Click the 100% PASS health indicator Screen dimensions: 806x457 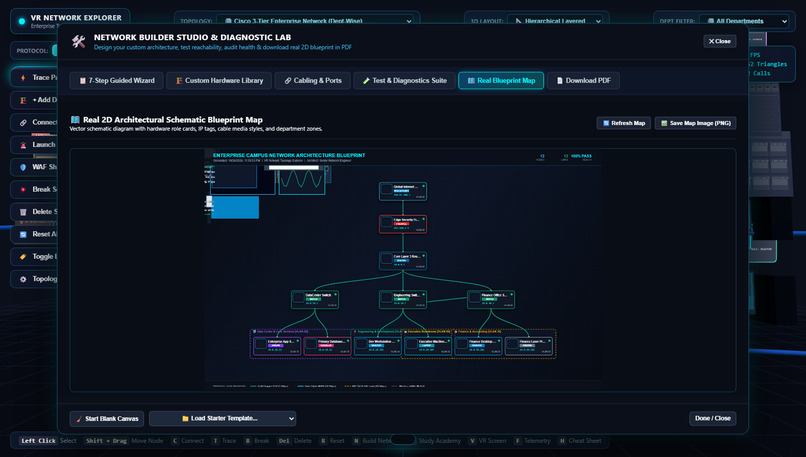581,156
